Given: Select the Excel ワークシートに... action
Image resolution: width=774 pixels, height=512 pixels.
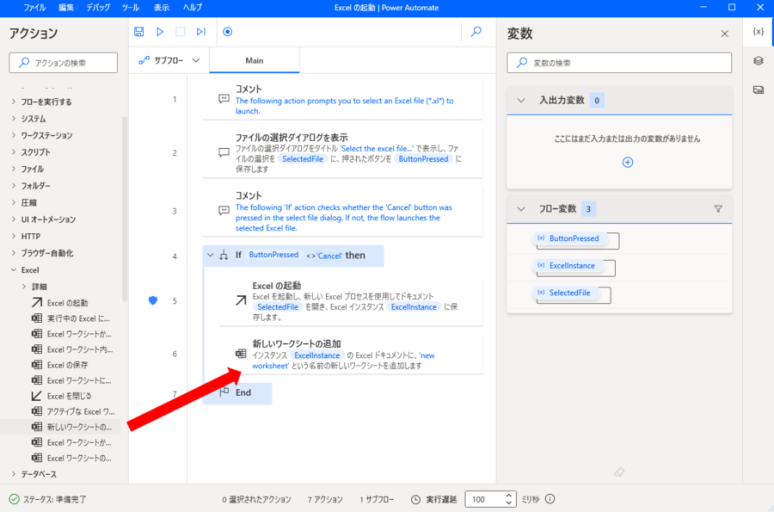Looking at the screenshot, I should 72,381.
